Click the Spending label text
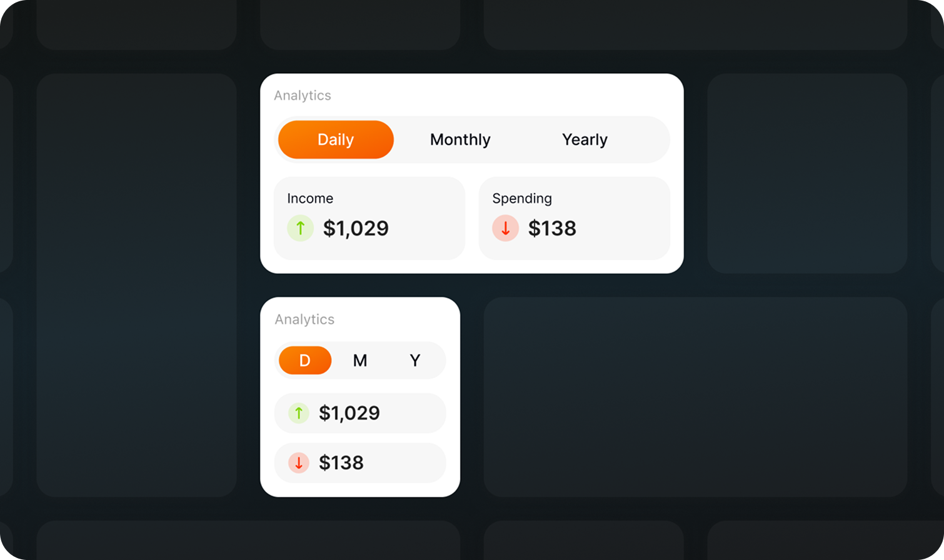The height and width of the screenshot is (560, 944). (522, 199)
